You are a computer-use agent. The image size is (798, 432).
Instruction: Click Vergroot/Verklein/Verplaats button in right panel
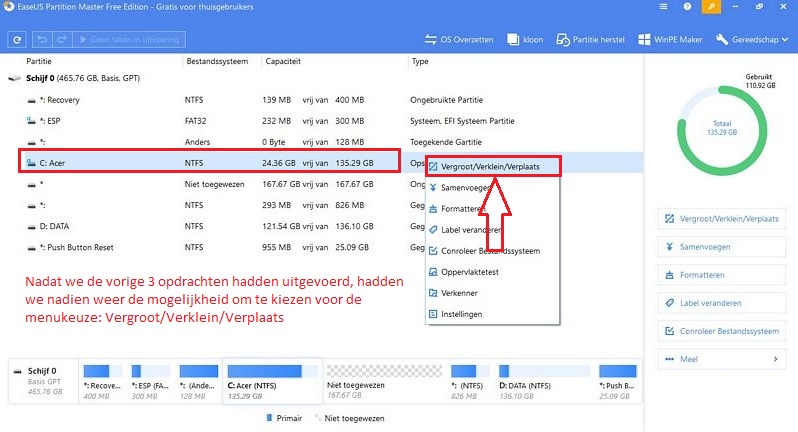click(x=722, y=219)
